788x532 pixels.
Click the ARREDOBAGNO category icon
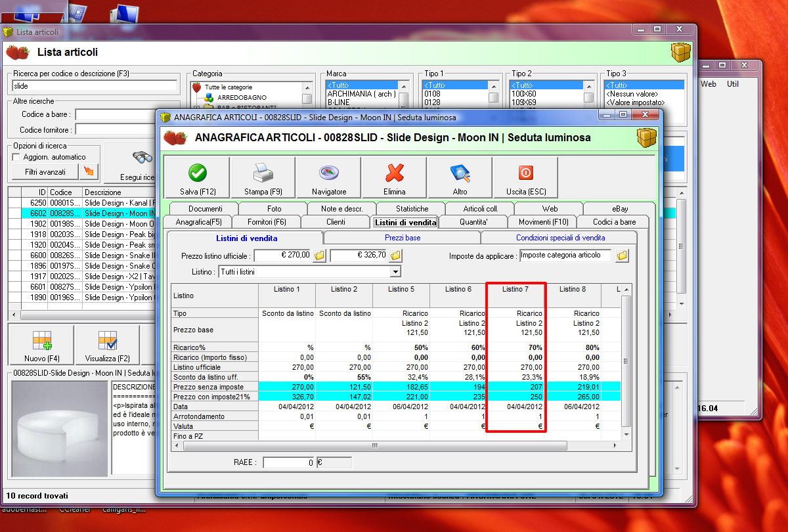click(x=208, y=97)
